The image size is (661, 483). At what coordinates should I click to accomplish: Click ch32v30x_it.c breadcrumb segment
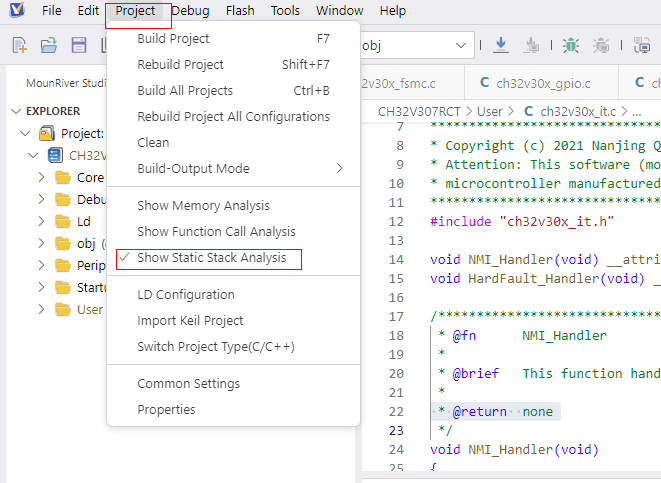(x=578, y=112)
